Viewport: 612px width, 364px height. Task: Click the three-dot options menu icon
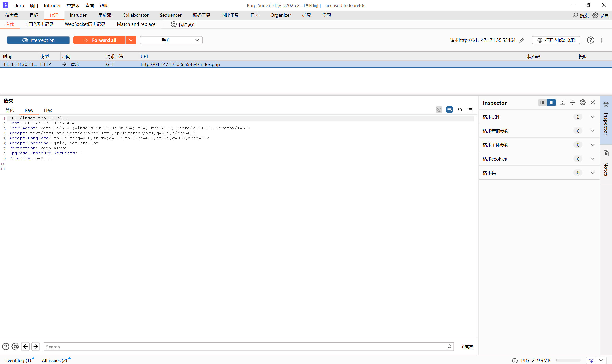click(602, 40)
